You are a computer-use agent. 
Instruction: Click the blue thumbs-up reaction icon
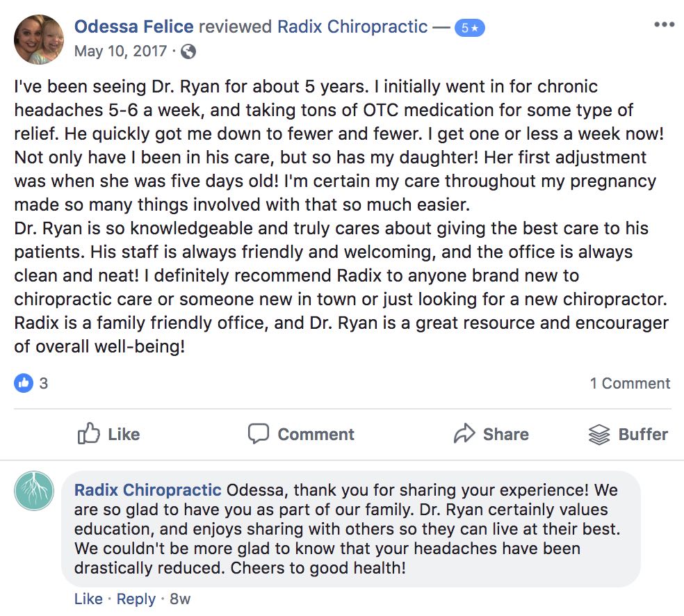coord(24,382)
